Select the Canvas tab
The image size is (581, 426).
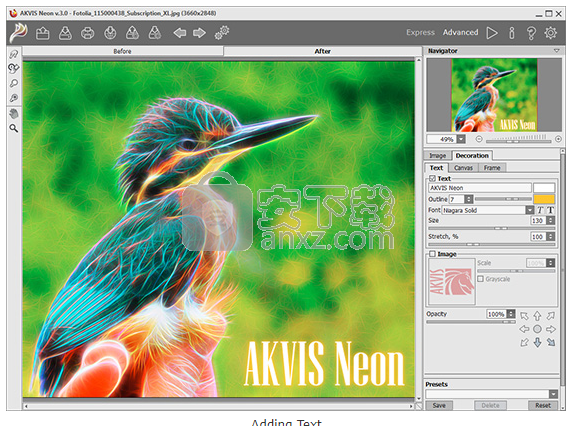coord(464,168)
